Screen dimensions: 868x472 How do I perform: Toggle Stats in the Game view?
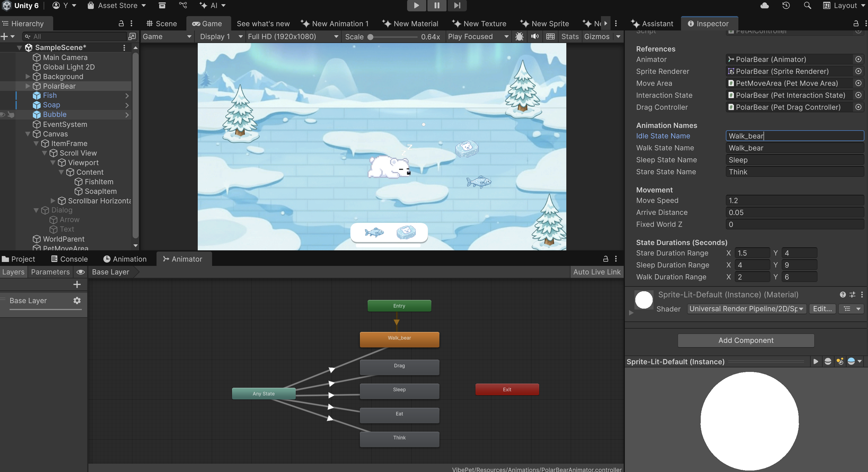[570, 36]
